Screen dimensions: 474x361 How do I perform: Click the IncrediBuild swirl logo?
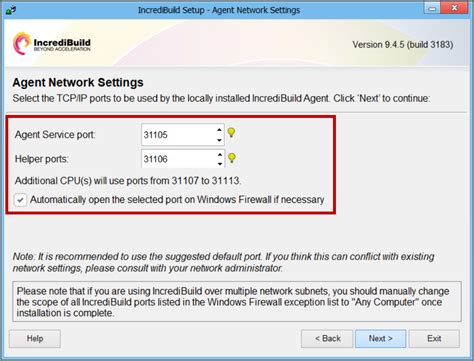(22, 43)
